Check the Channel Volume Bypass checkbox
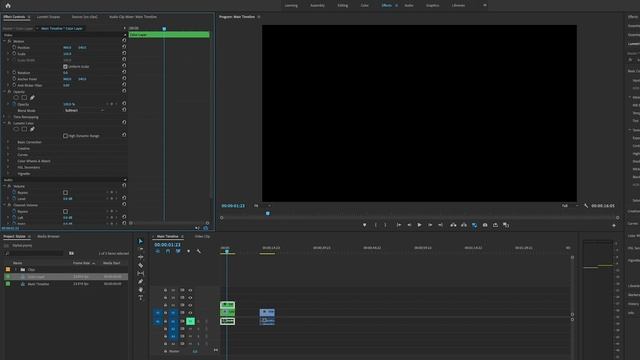Image resolution: width=640 pixels, height=360 pixels. point(65,211)
